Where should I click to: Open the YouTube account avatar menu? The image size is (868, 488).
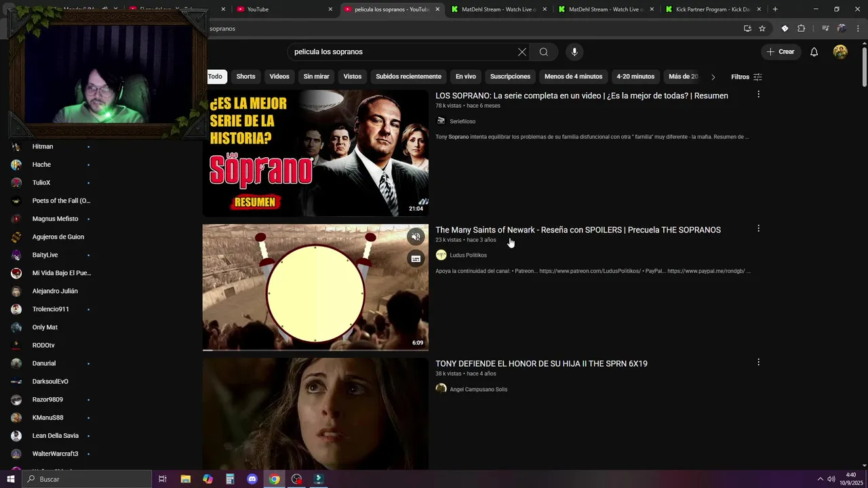click(x=840, y=52)
